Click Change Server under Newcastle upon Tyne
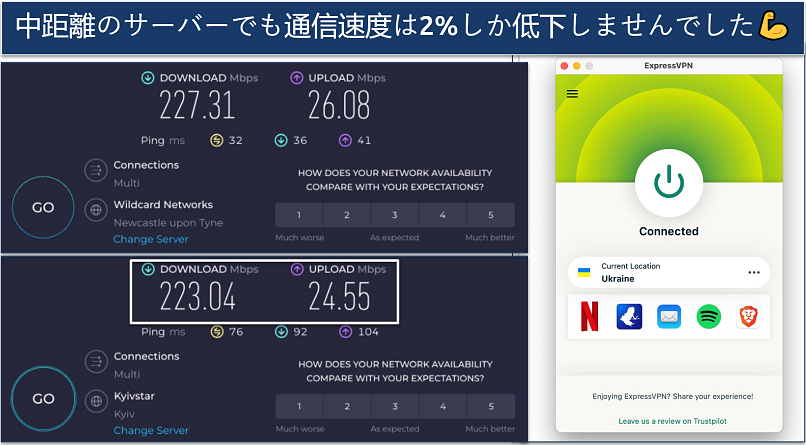This screenshot has height=445, width=806. pos(150,240)
